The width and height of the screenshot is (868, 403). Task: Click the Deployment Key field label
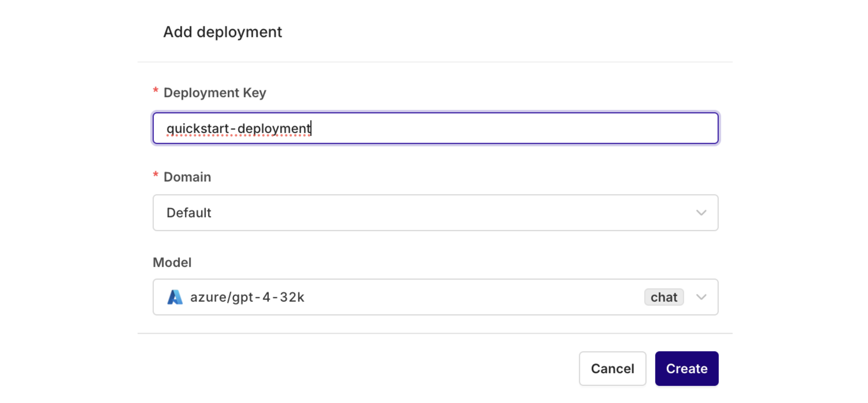pos(215,93)
